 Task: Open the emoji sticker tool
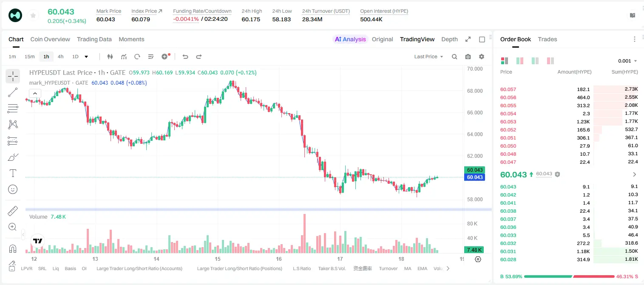click(13, 189)
